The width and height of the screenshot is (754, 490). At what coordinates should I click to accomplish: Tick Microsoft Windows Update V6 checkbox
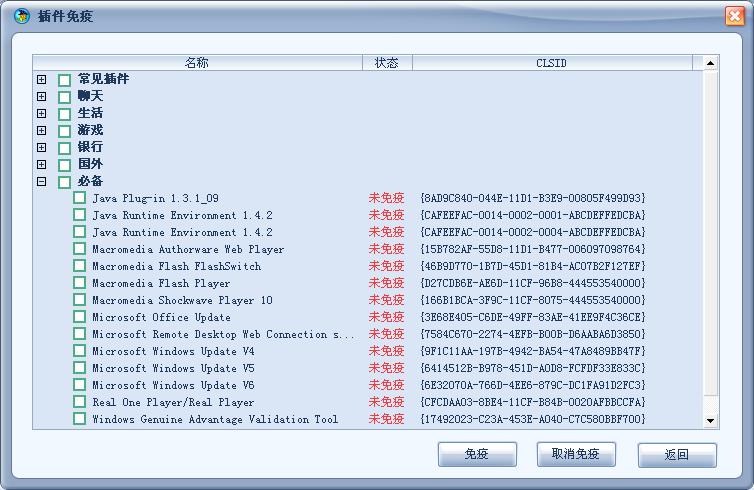[80, 385]
